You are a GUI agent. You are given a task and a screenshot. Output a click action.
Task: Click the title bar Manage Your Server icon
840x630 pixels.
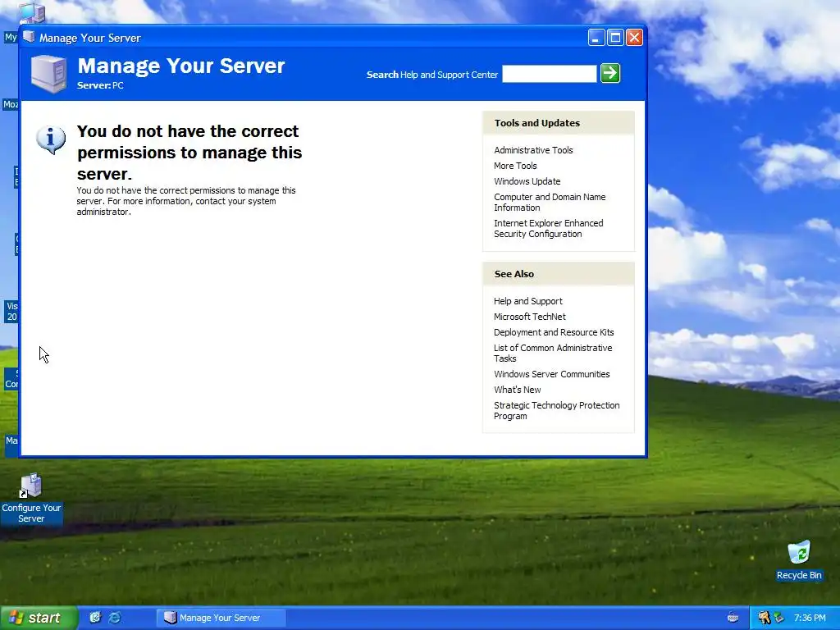[x=29, y=37]
